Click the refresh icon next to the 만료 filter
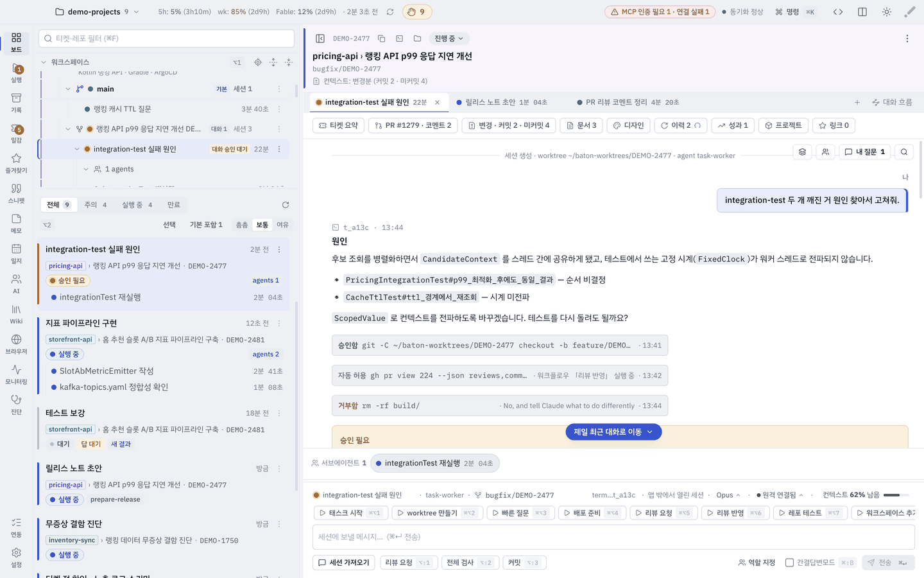 pyautogui.click(x=286, y=205)
